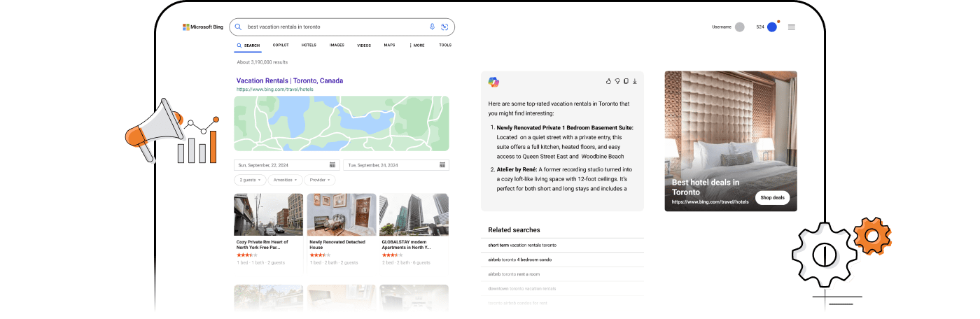Click the thumbs up icon on Copilot answer
The height and width of the screenshot is (319, 980).
click(608, 81)
